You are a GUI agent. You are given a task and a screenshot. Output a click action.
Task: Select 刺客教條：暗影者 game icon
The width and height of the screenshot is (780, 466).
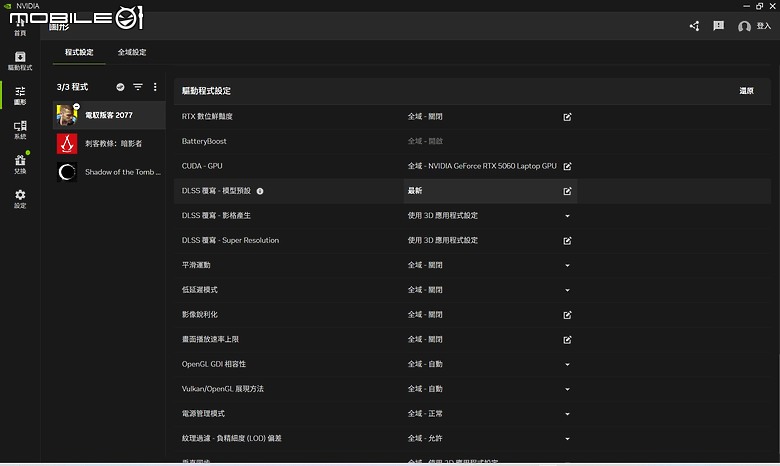point(67,144)
